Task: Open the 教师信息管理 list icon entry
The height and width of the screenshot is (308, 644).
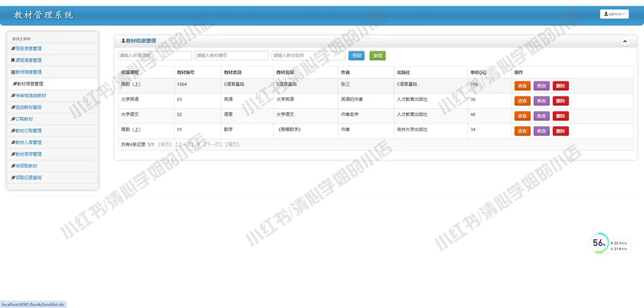Action: tap(26, 72)
